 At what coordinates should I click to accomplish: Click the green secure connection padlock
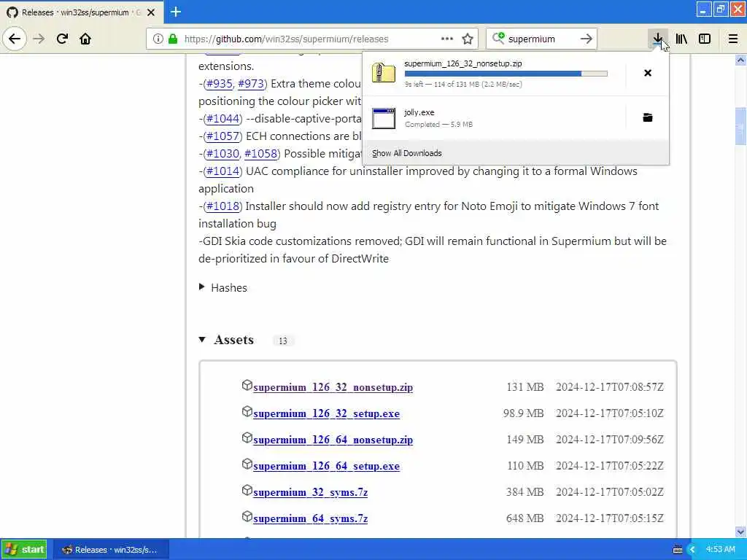tap(173, 39)
